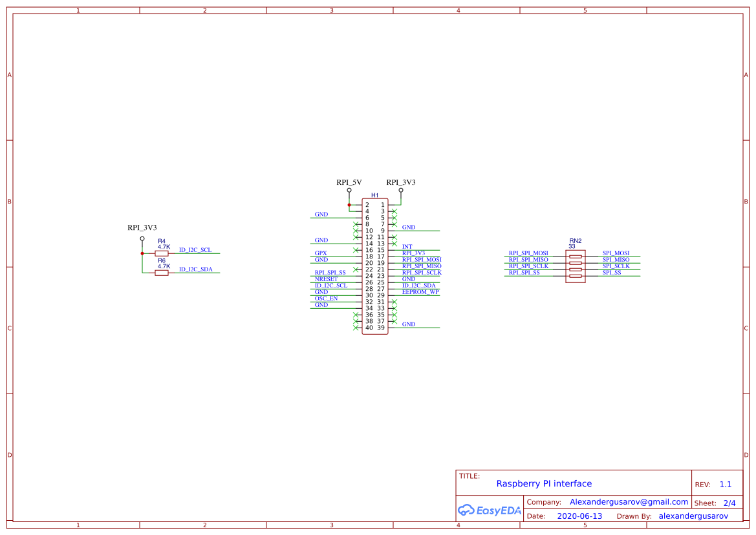Screen dimensions: 756x535
Task: Select the INT net label on pin 15
Action: (407, 246)
